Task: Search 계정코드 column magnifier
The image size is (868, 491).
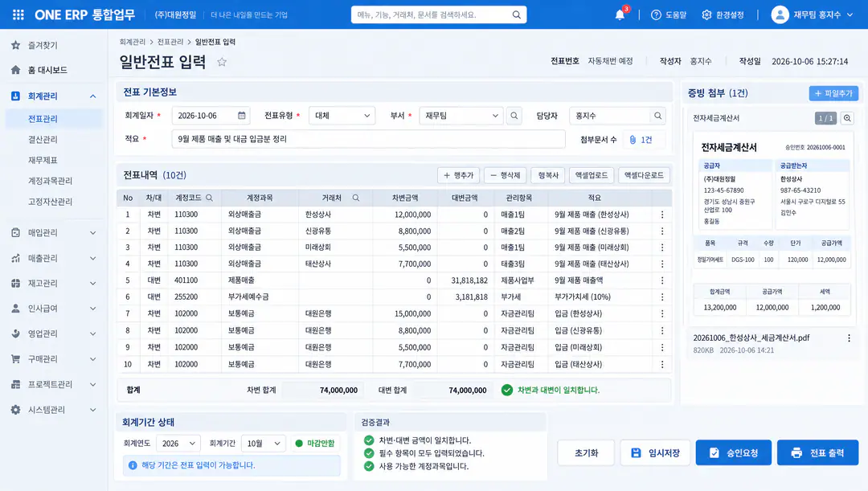Action: click(x=209, y=198)
